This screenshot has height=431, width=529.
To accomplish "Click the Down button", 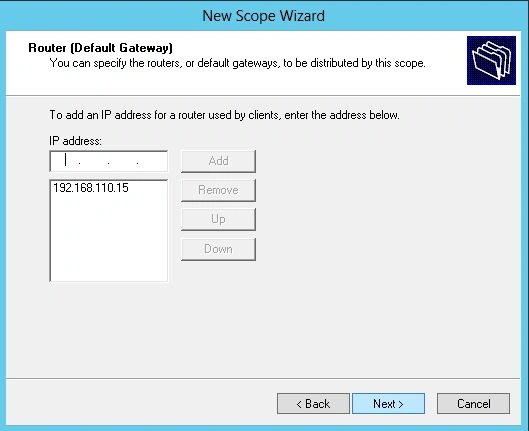I will click(x=218, y=249).
